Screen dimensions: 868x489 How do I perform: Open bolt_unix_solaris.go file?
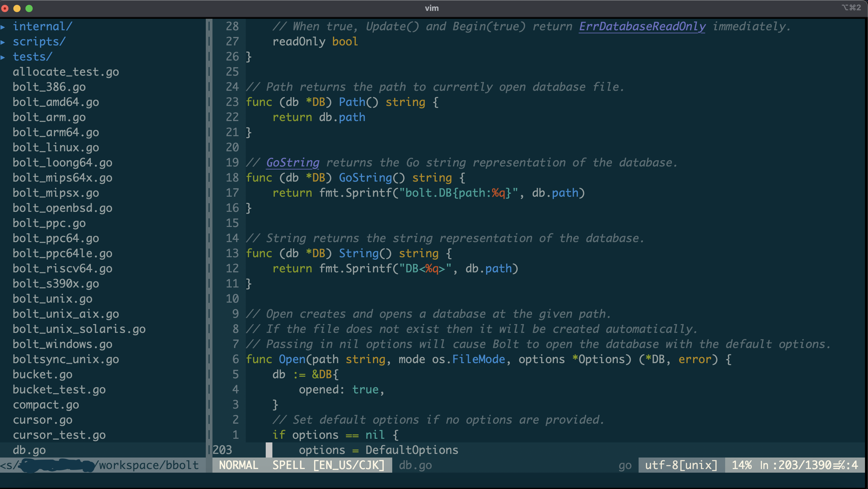pyautogui.click(x=79, y=329)
